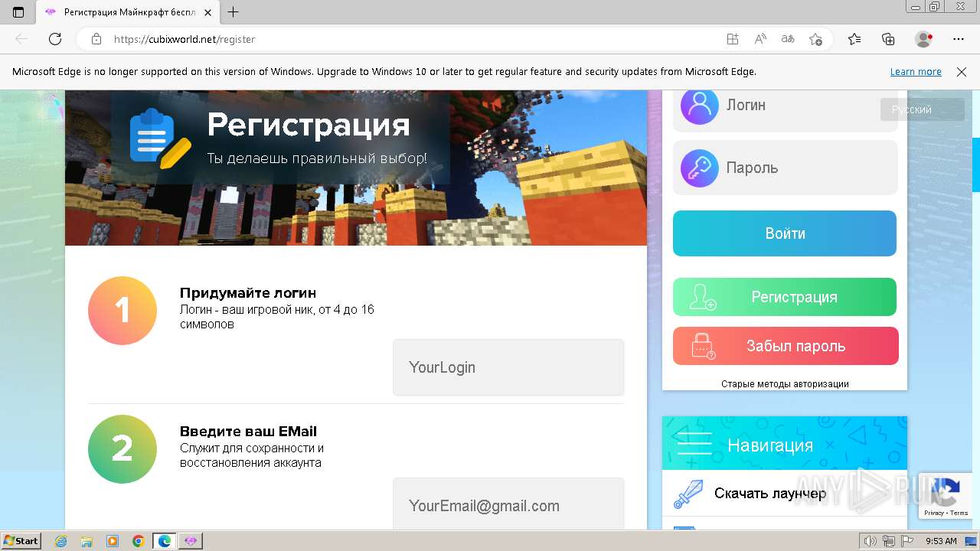This screenshot has width=980, height=551.
Task: Click the reCAPTCHA Privacy link
Action: coord(934,513)
